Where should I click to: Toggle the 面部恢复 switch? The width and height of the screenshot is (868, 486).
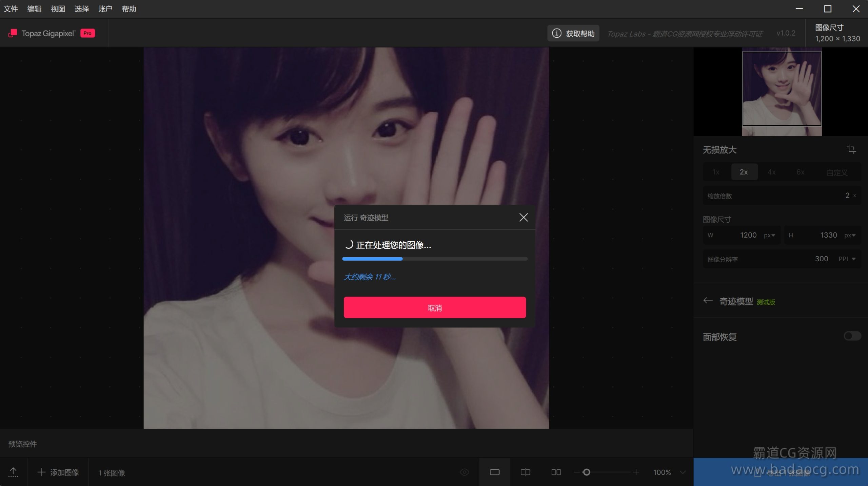tap(852, 336)
